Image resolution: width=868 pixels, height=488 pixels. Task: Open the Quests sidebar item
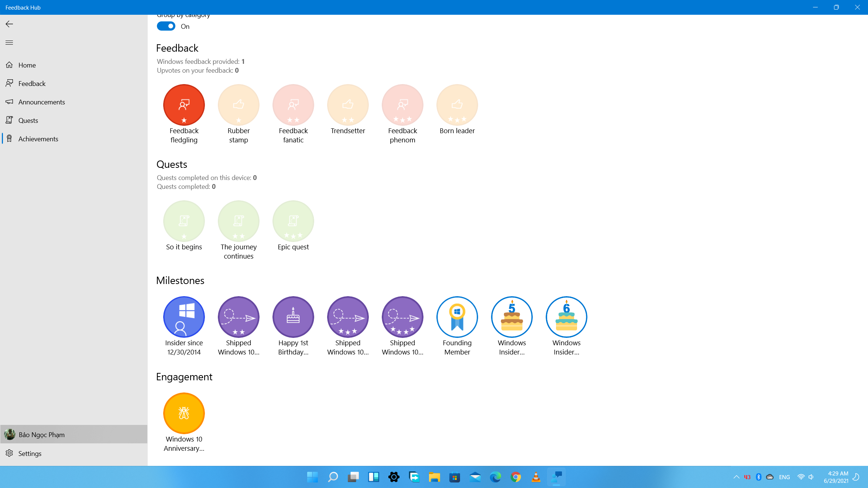pyautogui.click(x=74, y=120)
